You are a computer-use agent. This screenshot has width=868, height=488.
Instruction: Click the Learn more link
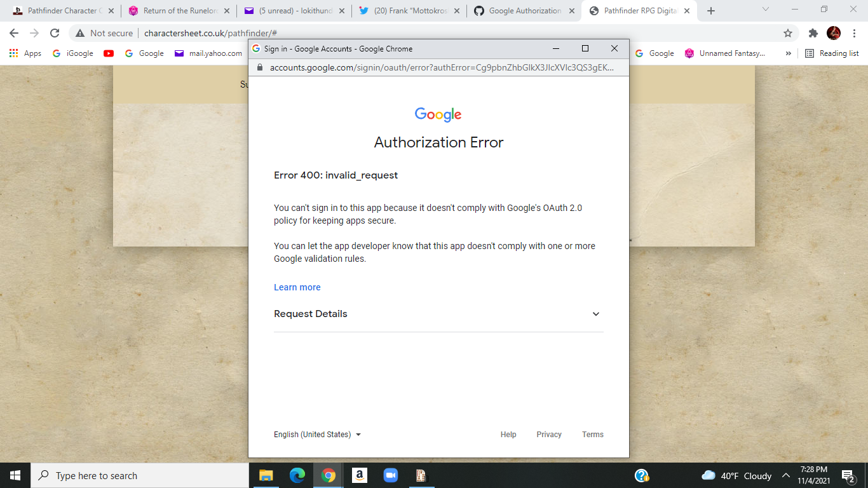click(x=297, y=287)
